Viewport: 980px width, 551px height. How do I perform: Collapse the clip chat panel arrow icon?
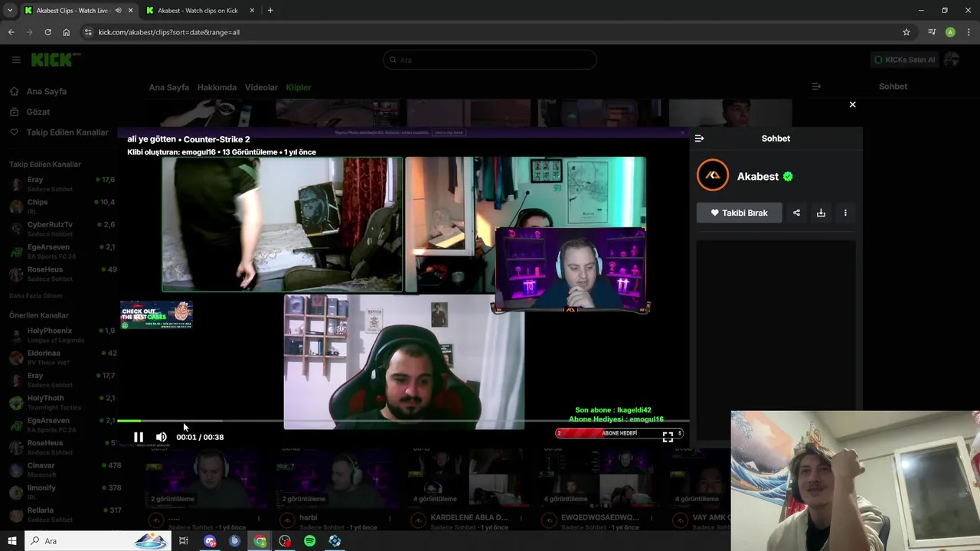[x=699, y=139]
